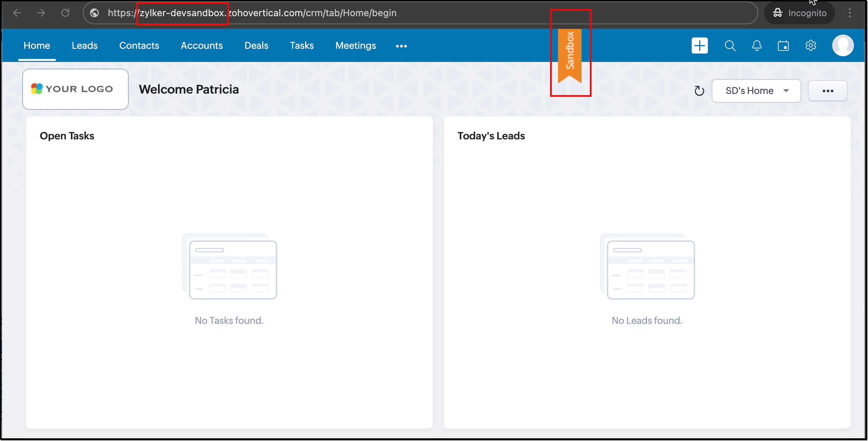Image resolution: width=868 pixels, height=441 pixels.
Task: Open the home options ellipsis button
Action: tap(828, 91)
